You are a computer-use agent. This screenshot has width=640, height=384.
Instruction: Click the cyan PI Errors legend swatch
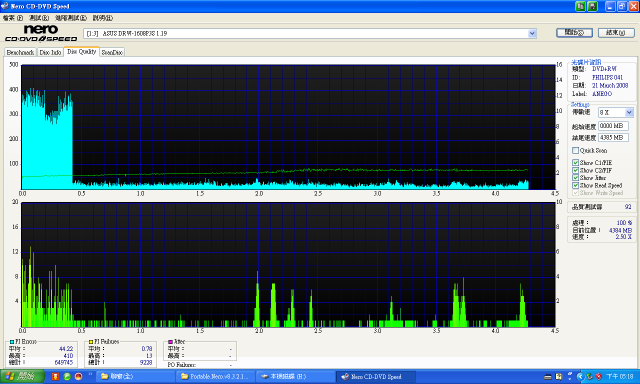coord(12,342)
